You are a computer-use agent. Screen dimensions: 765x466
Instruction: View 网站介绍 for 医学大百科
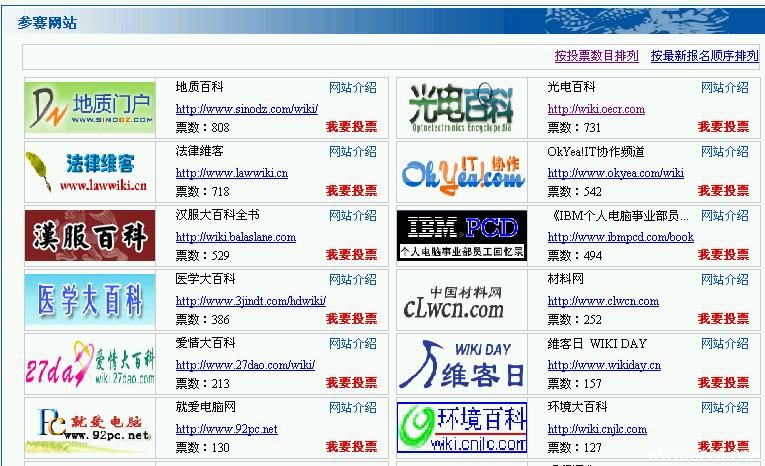pyautogui.click(x=353, y=280)
